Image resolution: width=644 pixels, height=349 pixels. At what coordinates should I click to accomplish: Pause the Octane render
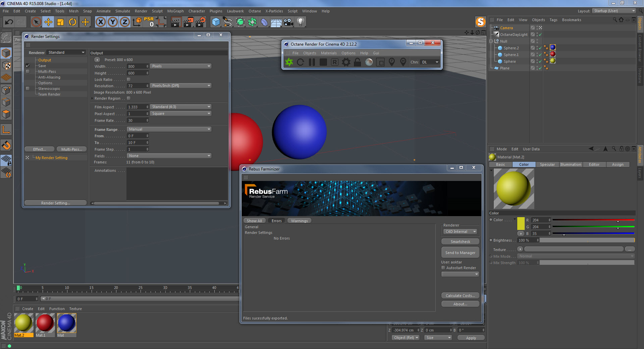point(312,62)
